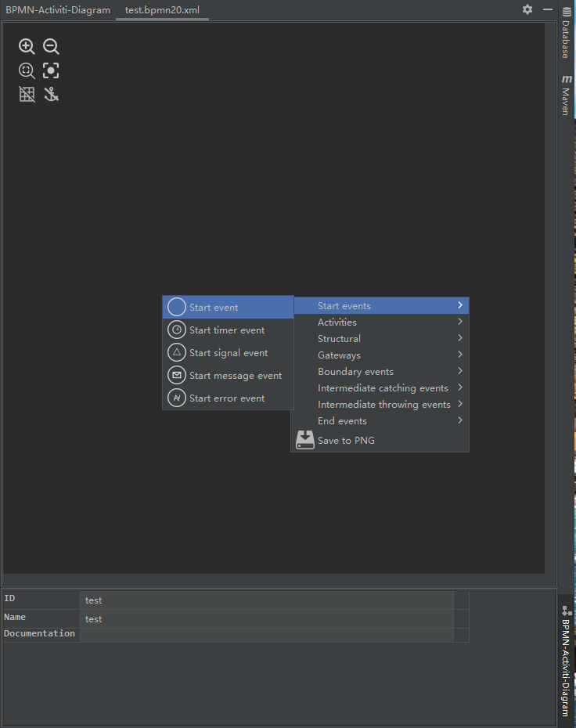
Task: Expand Intermediate throwing events submenu
Action: pos(380,405)
